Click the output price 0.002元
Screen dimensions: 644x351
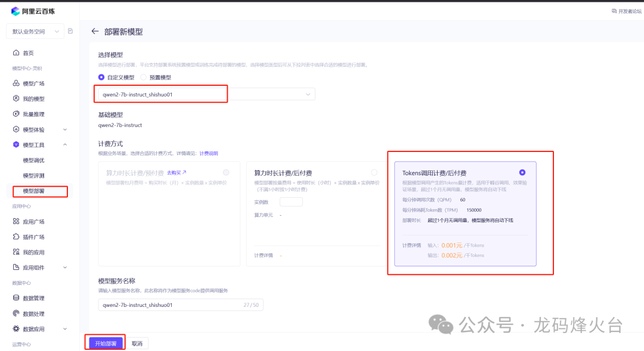(452, 255)
